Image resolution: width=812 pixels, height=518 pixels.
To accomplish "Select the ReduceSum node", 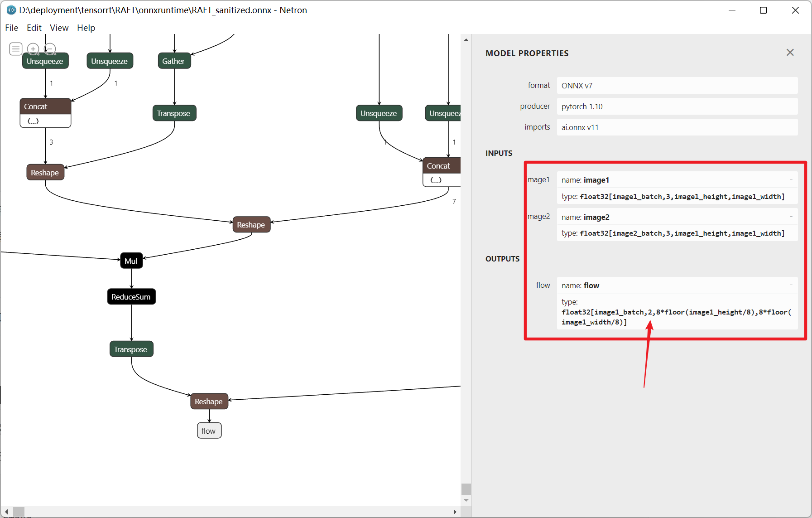I will [x=131, y=296].
